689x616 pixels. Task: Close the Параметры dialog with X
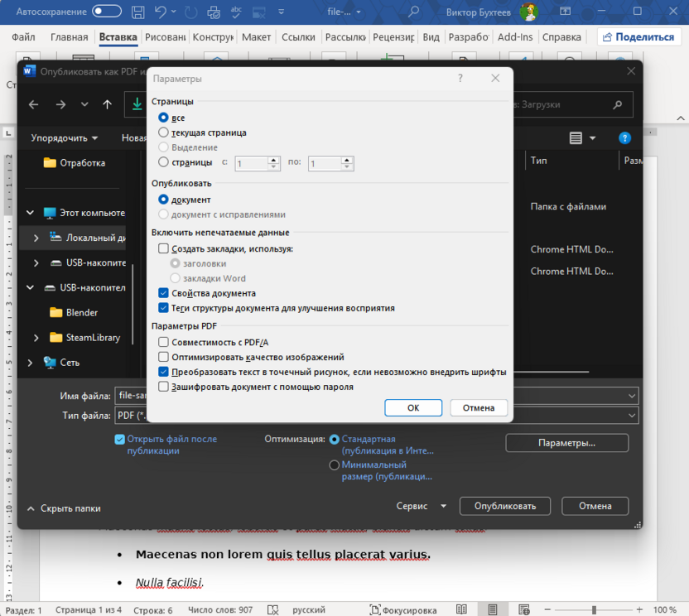(495, 78)
